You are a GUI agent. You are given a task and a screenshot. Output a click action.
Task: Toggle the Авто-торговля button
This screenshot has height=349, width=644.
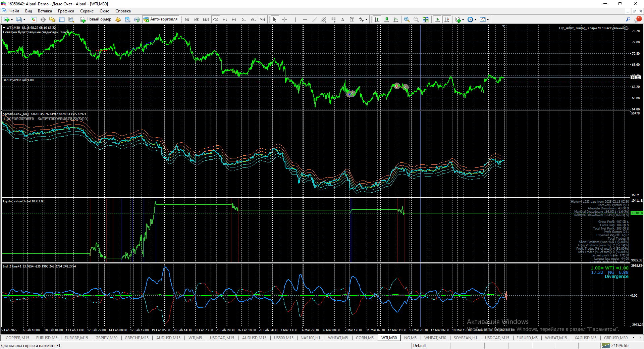[x=161, y=19]
